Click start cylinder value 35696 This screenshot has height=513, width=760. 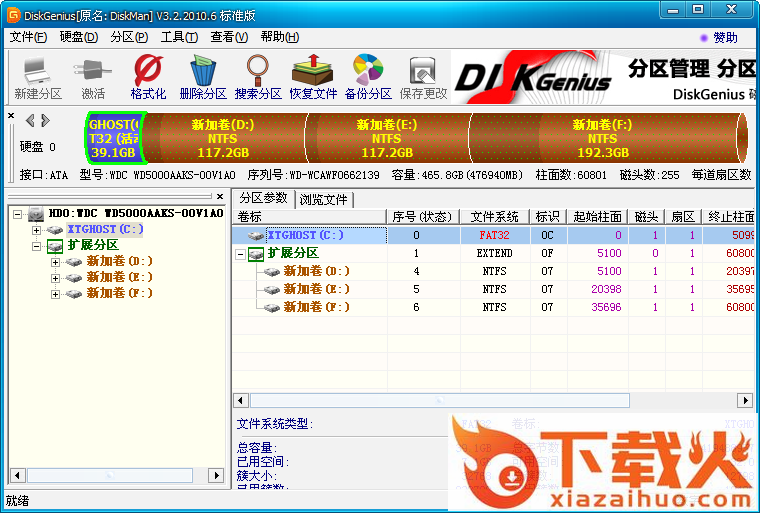606,307
